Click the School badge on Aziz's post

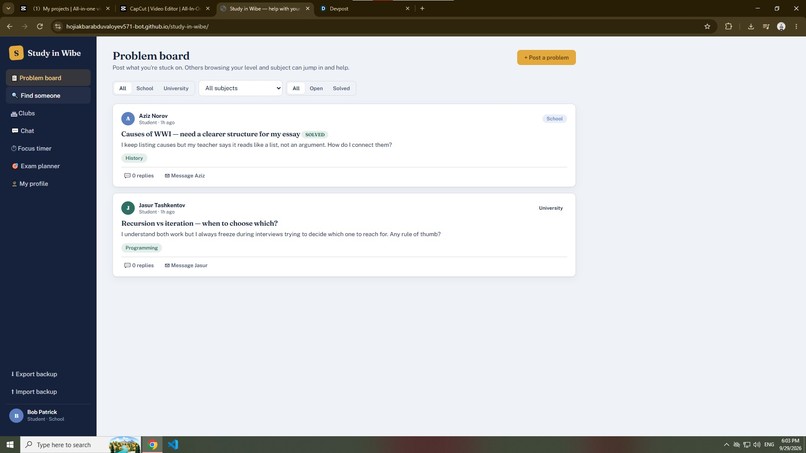tap(554, 119)
